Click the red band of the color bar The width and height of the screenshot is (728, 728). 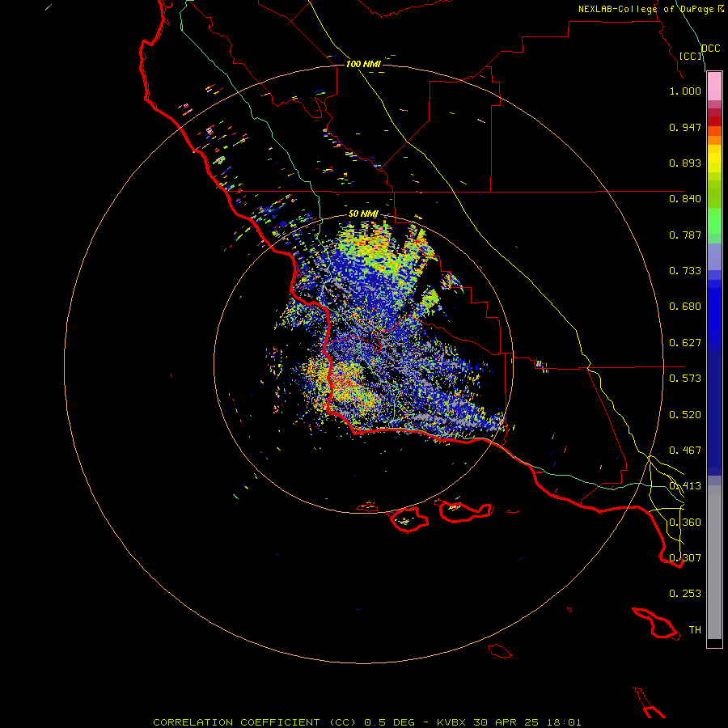[714, 121]
